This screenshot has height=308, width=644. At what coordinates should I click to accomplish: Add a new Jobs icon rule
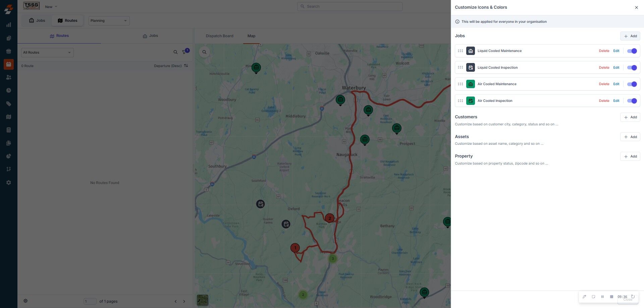630,36
